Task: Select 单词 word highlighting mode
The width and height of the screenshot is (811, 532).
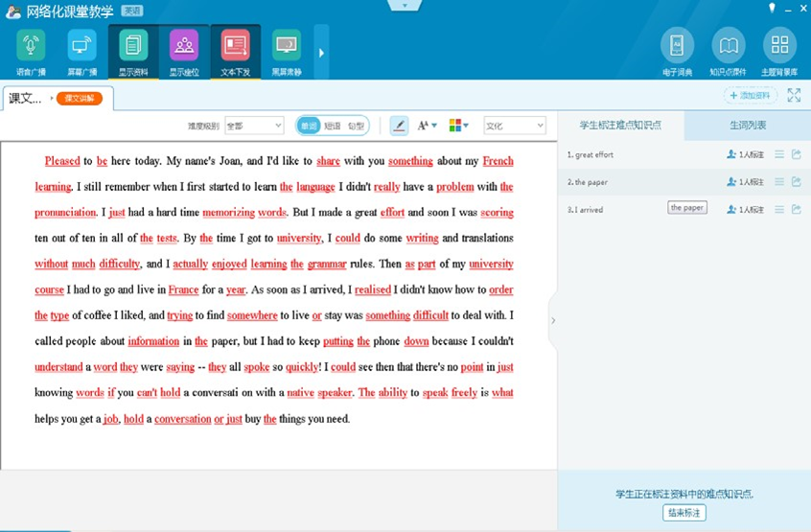Action: [x=309, y=126]
